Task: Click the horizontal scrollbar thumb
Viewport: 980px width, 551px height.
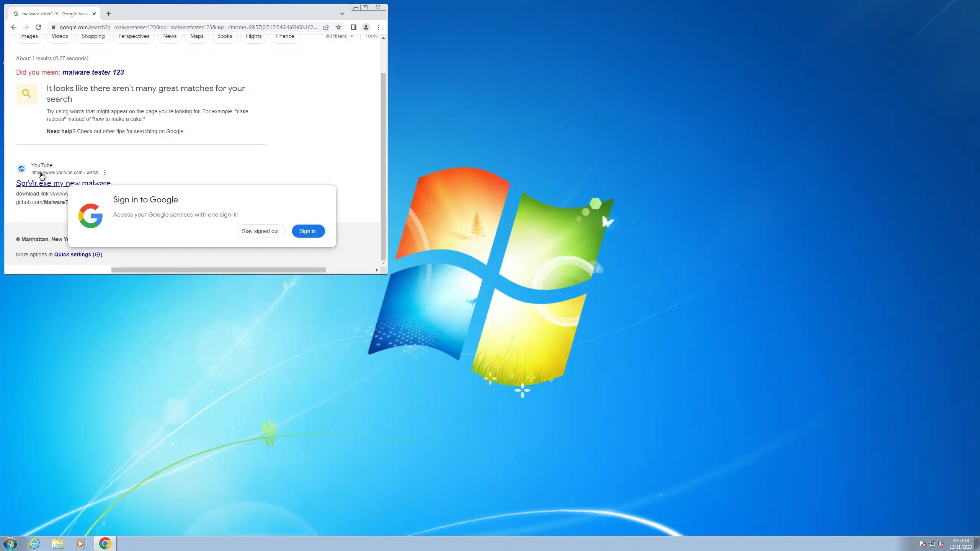Action: (x=218, y=270)
